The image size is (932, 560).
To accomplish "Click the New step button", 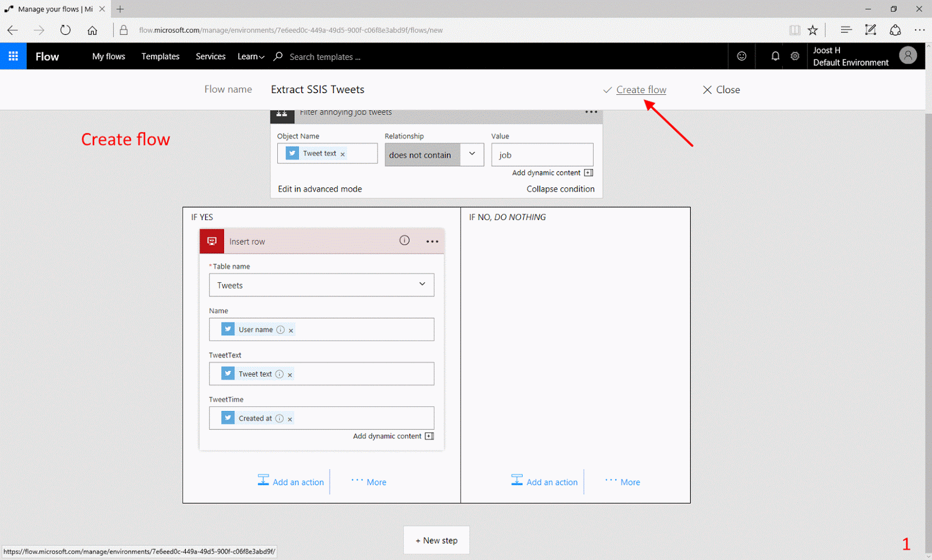I will [436, 540].
